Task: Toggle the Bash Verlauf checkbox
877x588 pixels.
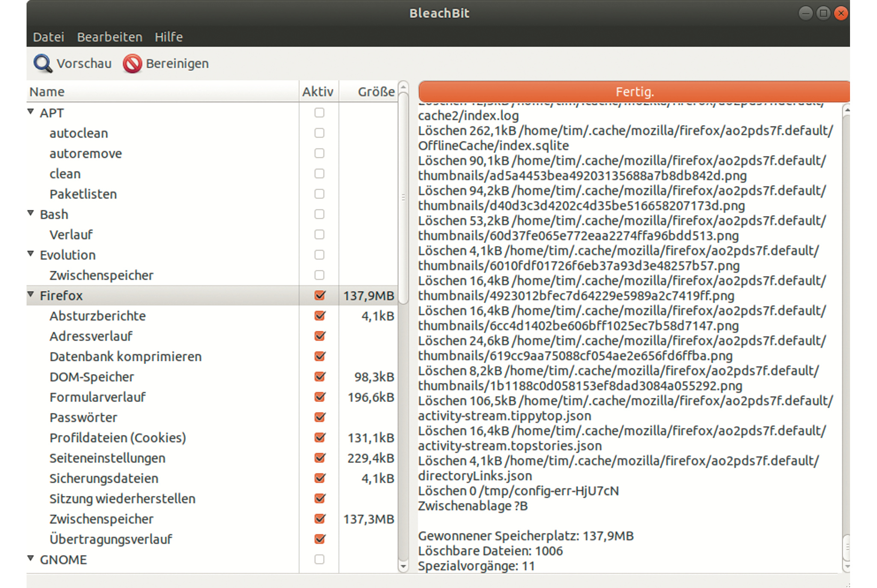Action: (319, 235)
